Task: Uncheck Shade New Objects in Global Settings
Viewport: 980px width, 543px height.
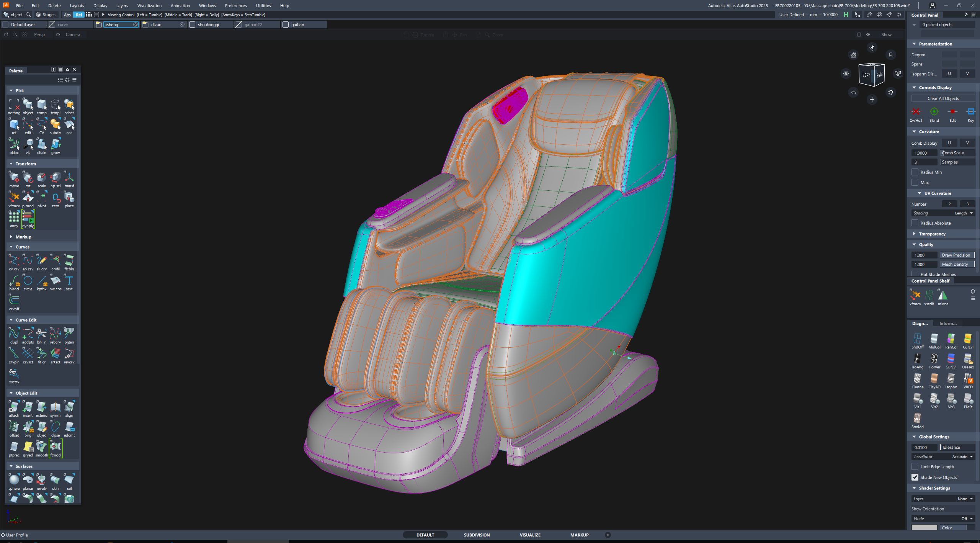Action: coord(915,477)
